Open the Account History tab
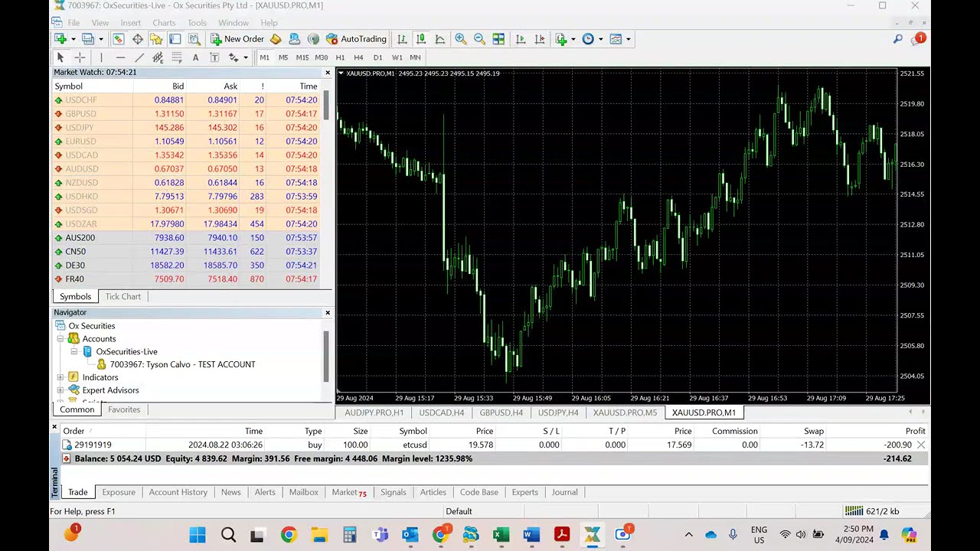Viewport: 980px width, 551px height. pyautogui.click(x=178, y=492)
